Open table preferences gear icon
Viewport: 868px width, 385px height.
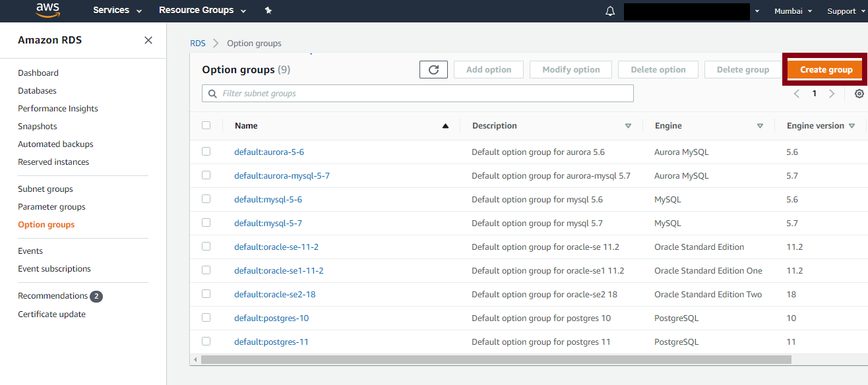click(859, 94)
